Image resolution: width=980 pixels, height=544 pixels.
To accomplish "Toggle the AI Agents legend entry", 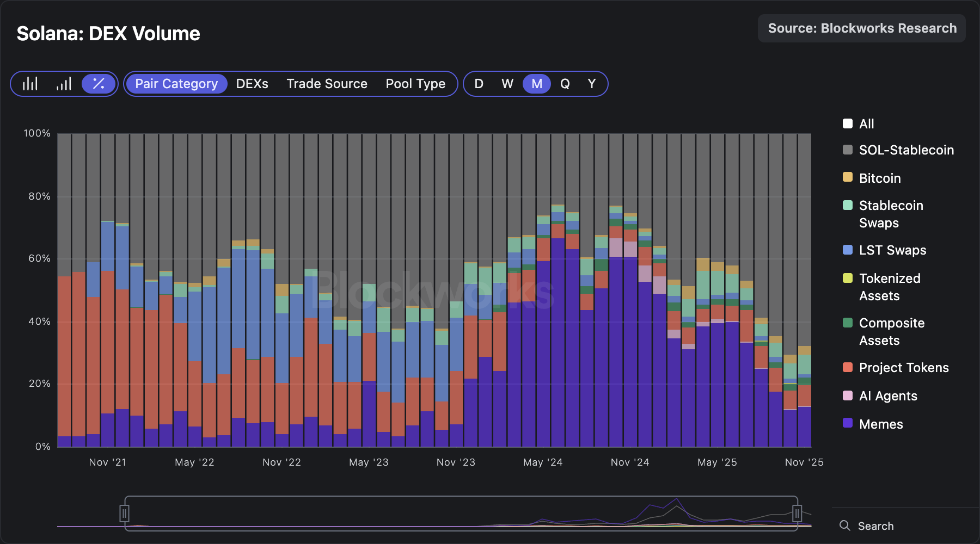I will (887, 396).
